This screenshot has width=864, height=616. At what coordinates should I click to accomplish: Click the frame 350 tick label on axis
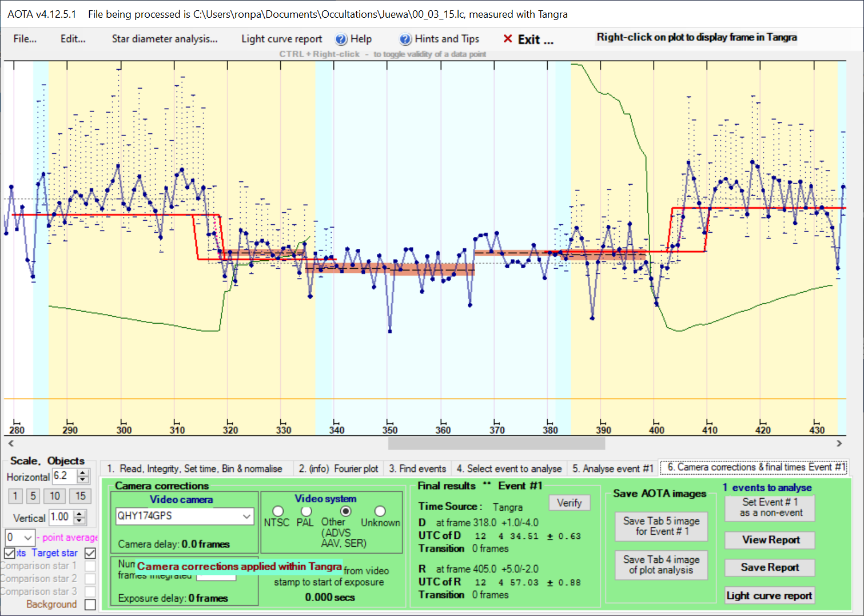(390, 430)
